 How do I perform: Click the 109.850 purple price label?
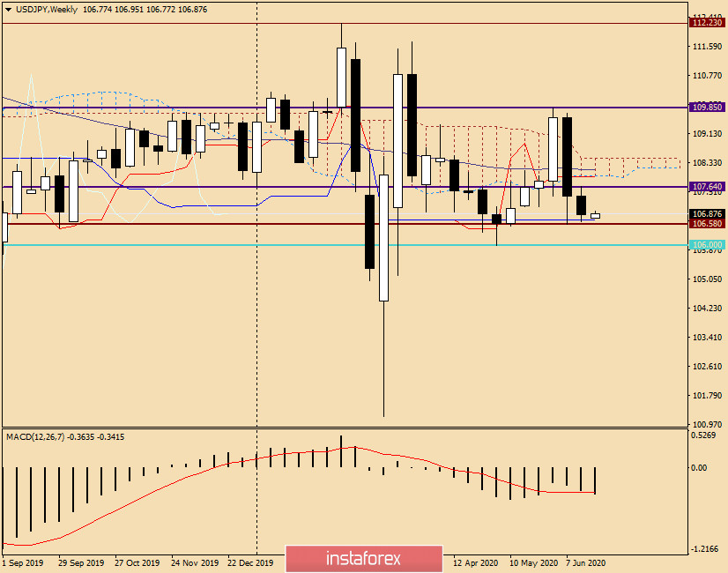coord(707,108)
